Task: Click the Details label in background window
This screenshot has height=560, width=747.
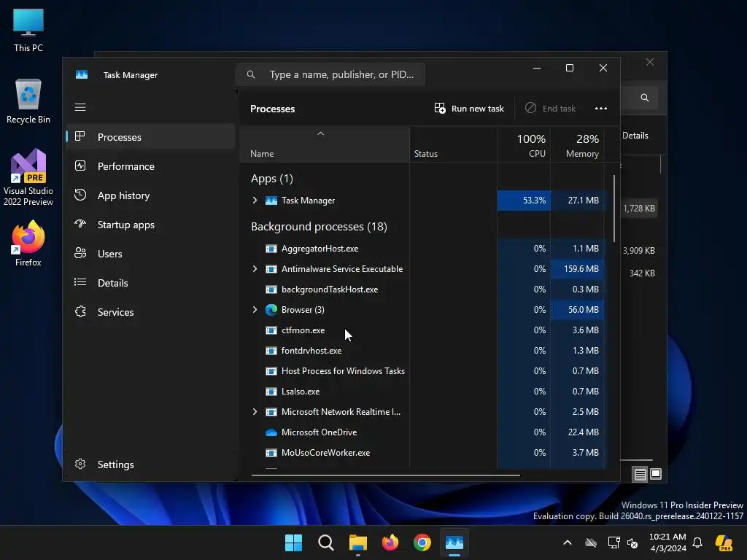Action: (635, 136)
